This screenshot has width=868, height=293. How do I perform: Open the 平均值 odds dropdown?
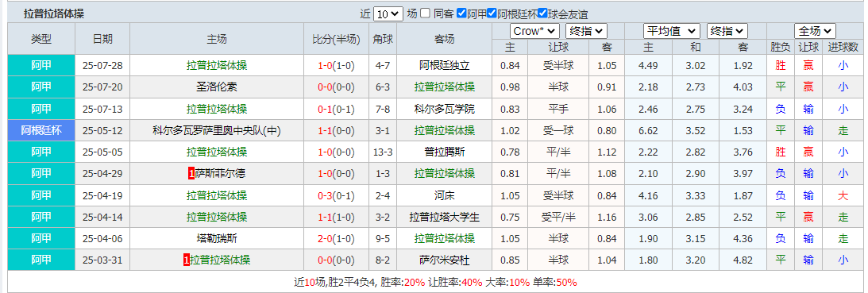click(x=671, y=31)
